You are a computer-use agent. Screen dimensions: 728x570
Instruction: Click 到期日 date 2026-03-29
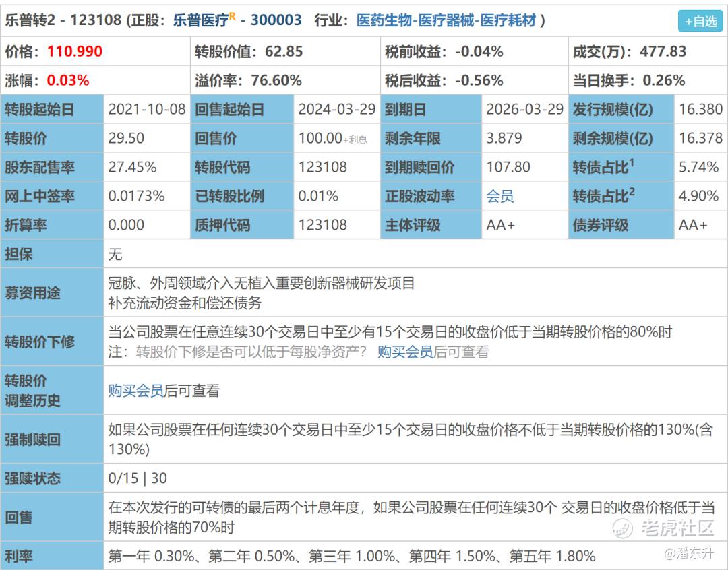click(x=524, y=110)
